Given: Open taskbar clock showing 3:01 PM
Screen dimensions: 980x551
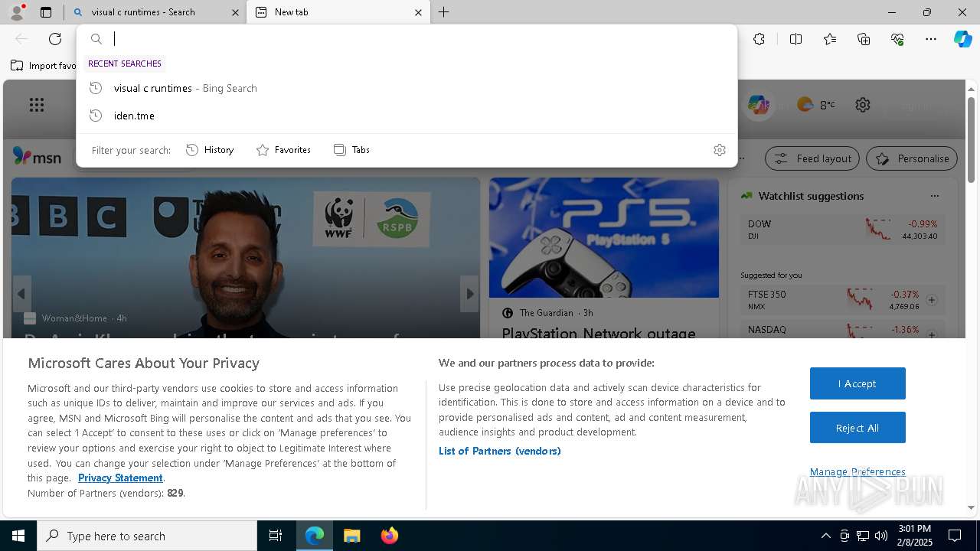Looking at the screenshot, I should tap(914, 536).
